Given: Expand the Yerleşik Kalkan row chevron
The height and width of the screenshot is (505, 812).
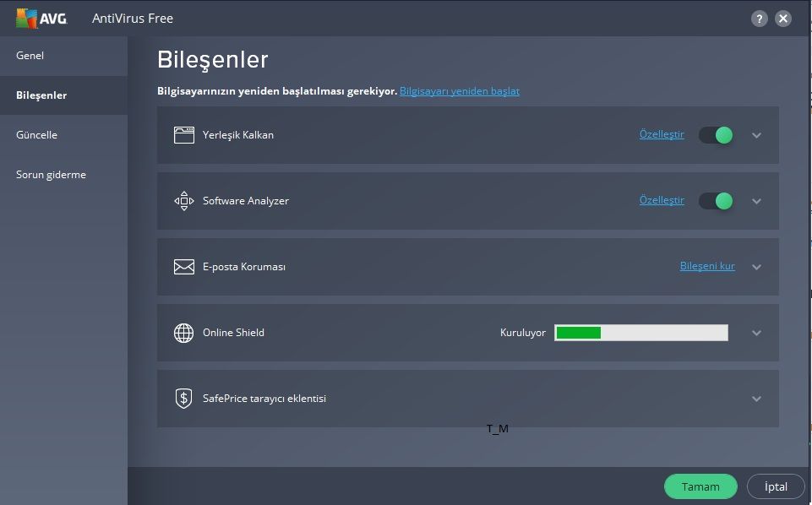Looking at the screenshot, I should pyautogui.click(x=756, y=136).
